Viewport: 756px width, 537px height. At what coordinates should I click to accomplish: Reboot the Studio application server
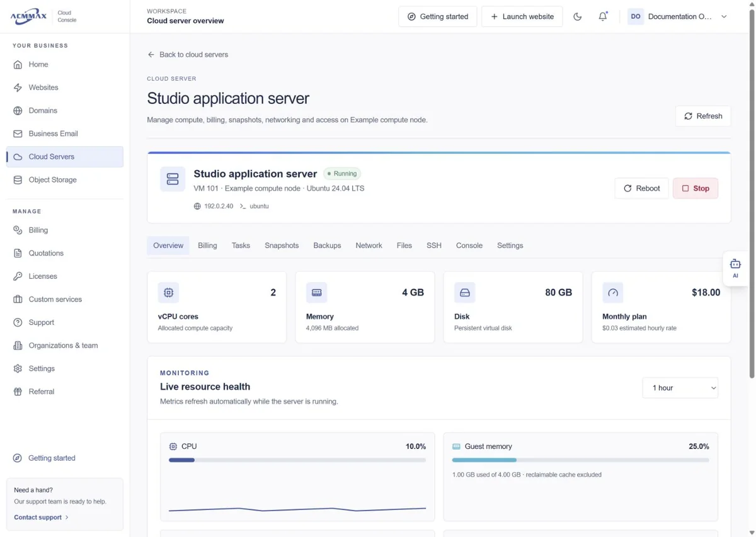pos(641,188)
